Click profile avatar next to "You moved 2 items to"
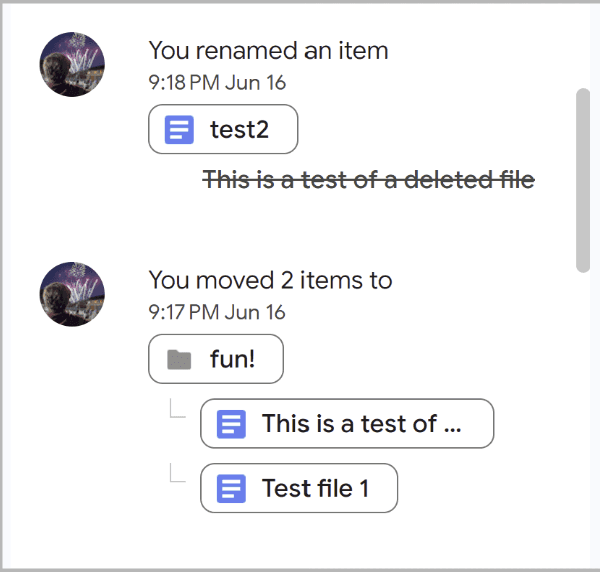The image size is (600, 572). click(72, 294)
